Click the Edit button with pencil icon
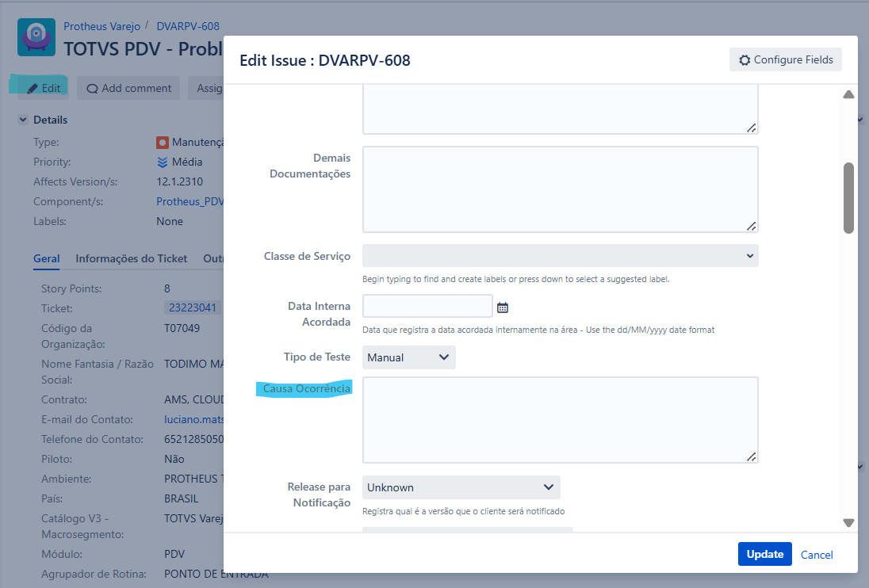Image resolution: width=869 pixels, height=588 pixels. point(44,88)
